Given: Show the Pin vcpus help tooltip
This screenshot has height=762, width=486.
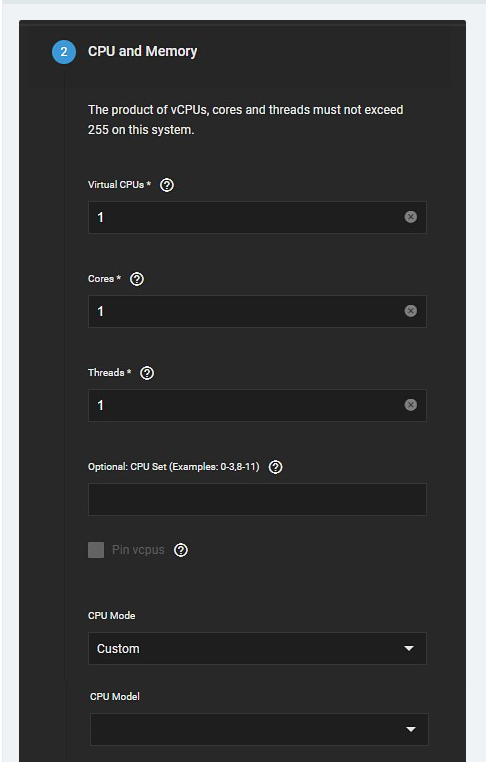Looking at the screenshot, I should pos(181,550).
